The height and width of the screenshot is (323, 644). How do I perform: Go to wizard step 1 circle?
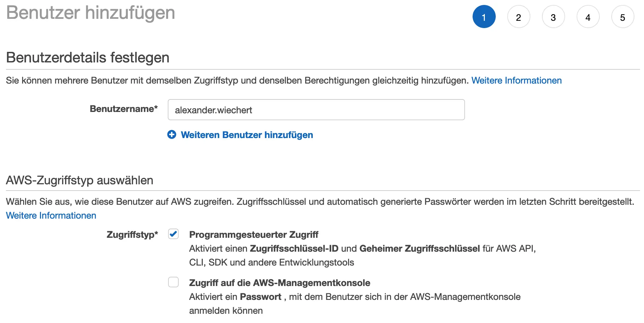[484, 17]
